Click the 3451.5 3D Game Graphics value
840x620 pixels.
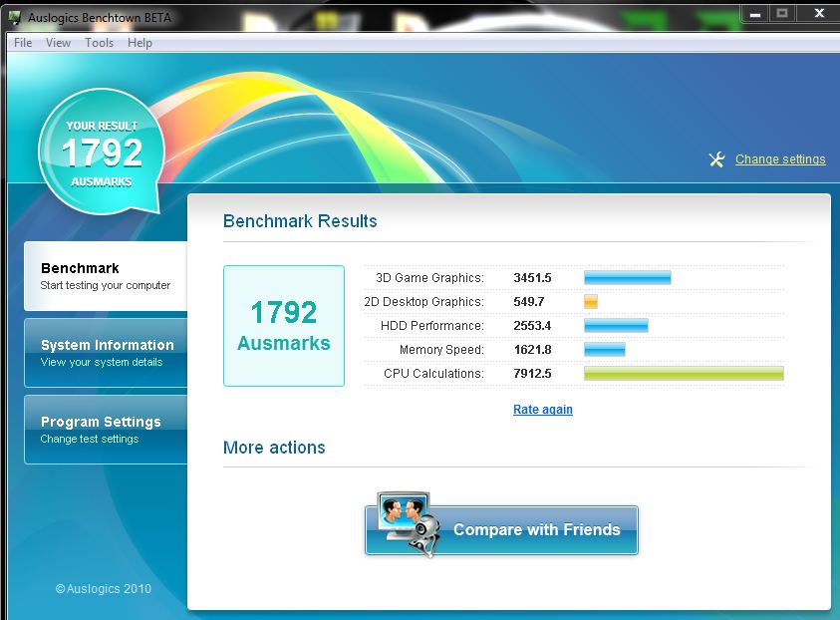point(532,277)
